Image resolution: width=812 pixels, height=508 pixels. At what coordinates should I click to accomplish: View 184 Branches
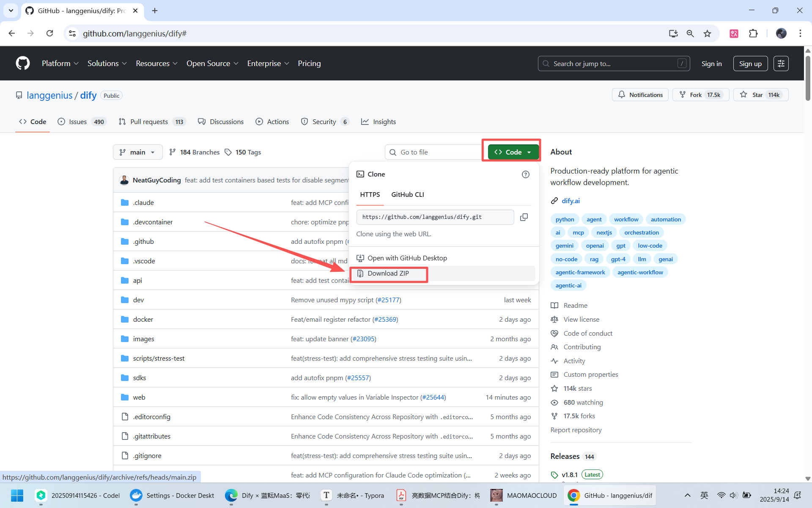tap(195, 152)
